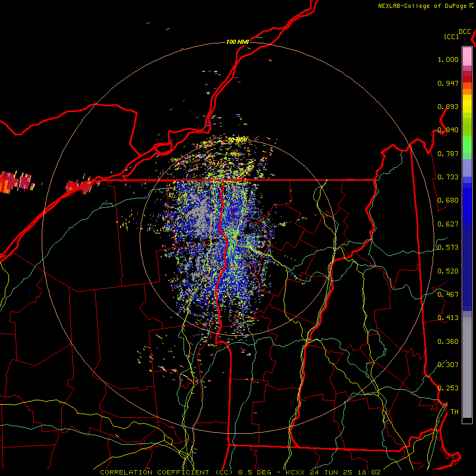This screenshot has width=476, height=476.
Task: Click the 50 NMI range ring label
Action: 237,140
